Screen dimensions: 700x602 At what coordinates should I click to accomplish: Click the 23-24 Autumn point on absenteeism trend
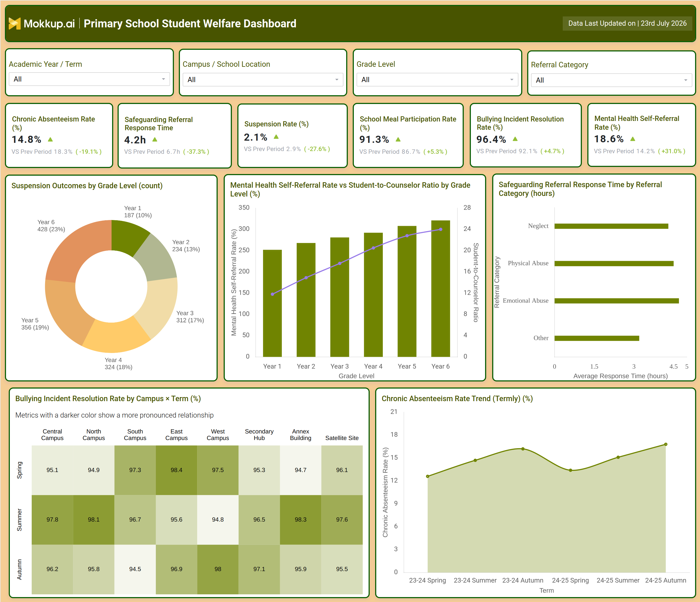click(523, 449)
